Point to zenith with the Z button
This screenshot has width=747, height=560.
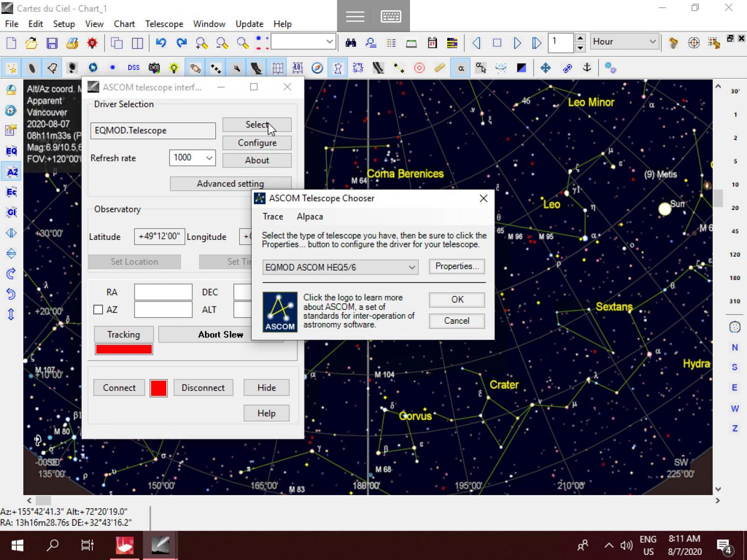(734, 428)
